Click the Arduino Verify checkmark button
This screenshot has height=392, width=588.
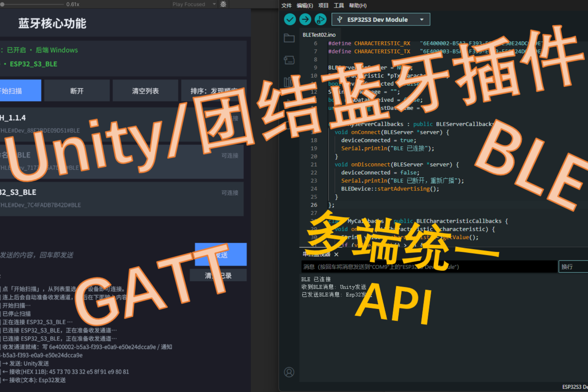pyautogui.click(x=290, y=20)
